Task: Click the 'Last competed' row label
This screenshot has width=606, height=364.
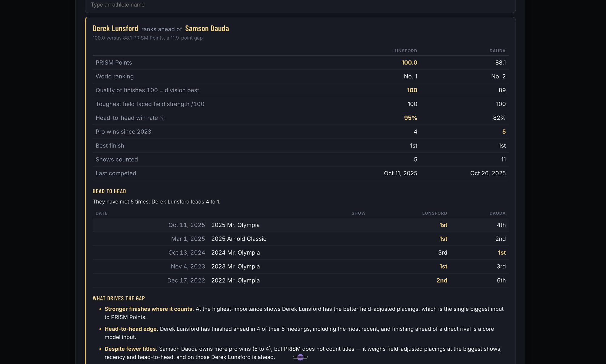Action: tap(116, 174)
